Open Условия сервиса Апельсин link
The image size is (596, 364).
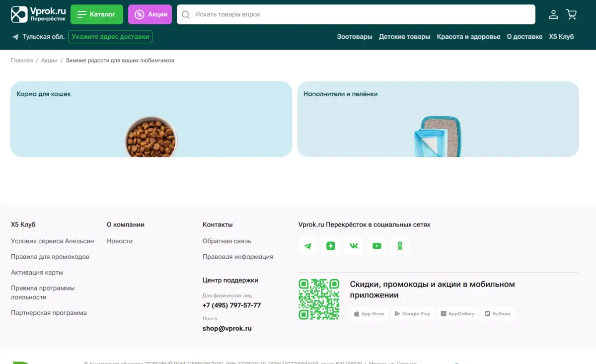[x=52, y=241]
